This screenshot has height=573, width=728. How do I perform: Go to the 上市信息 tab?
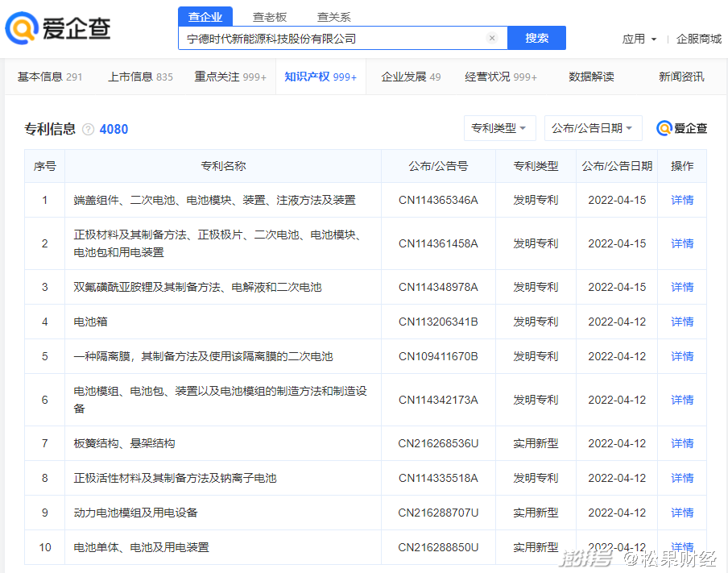[x=140, y=77]
